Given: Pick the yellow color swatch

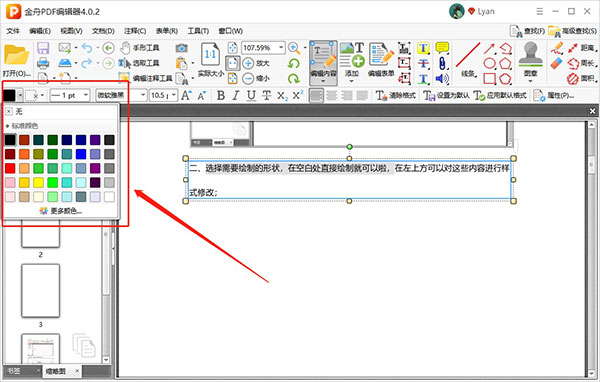Looking at the screenshot, I should click(x=39, y=183).
